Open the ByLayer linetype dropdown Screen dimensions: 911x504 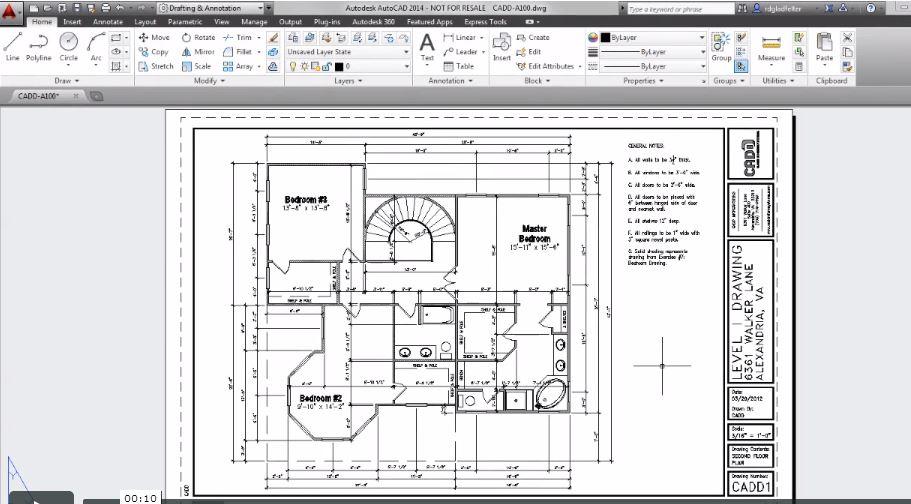pos(653,66)
